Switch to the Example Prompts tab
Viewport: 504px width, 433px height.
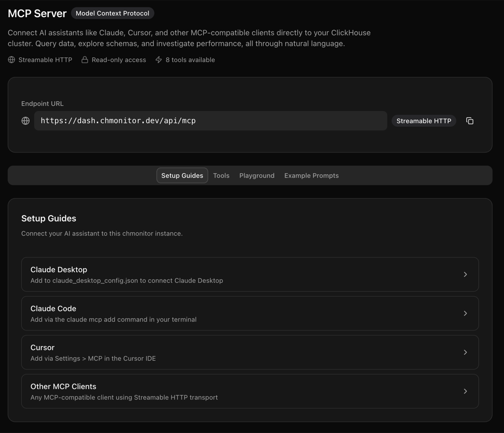pyautogui.click(x=312, y=175)
